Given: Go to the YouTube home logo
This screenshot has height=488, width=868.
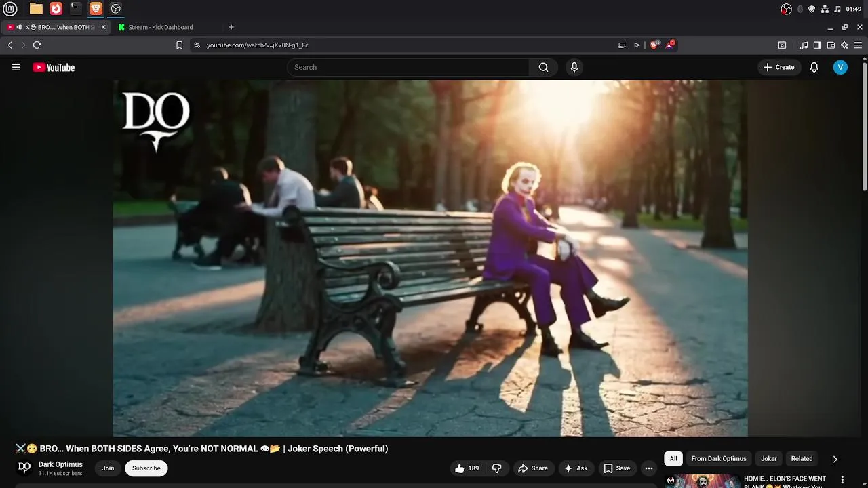Looking at the screenshot, I should coord(54,67).
